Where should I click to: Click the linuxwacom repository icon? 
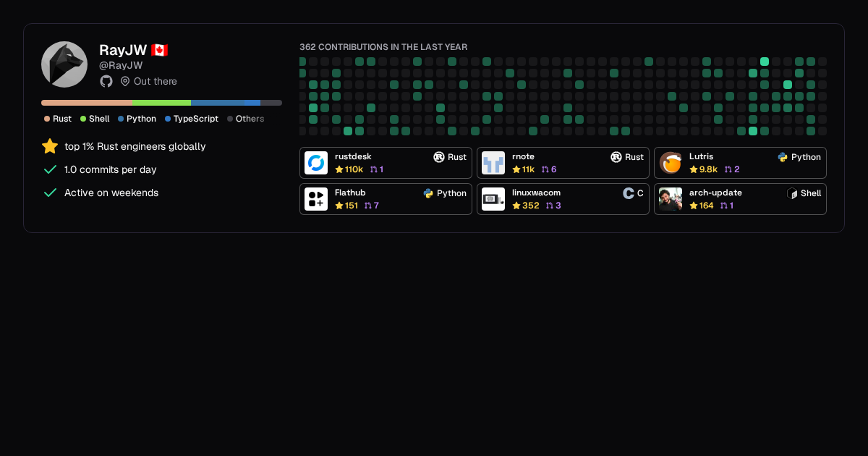pyautogui.click(x=493, y=199)
